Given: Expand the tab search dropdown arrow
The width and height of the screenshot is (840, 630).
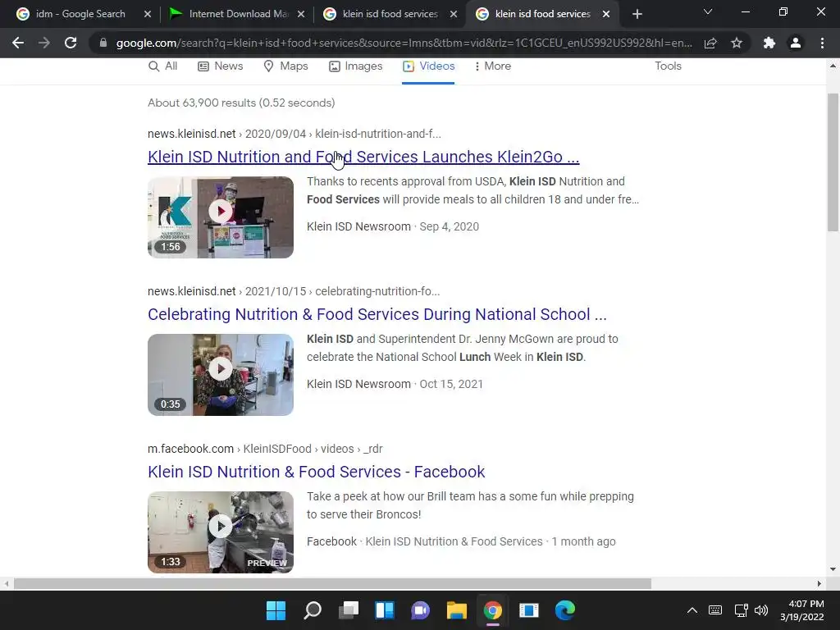Looking at the screenshot, I should 708,11.
